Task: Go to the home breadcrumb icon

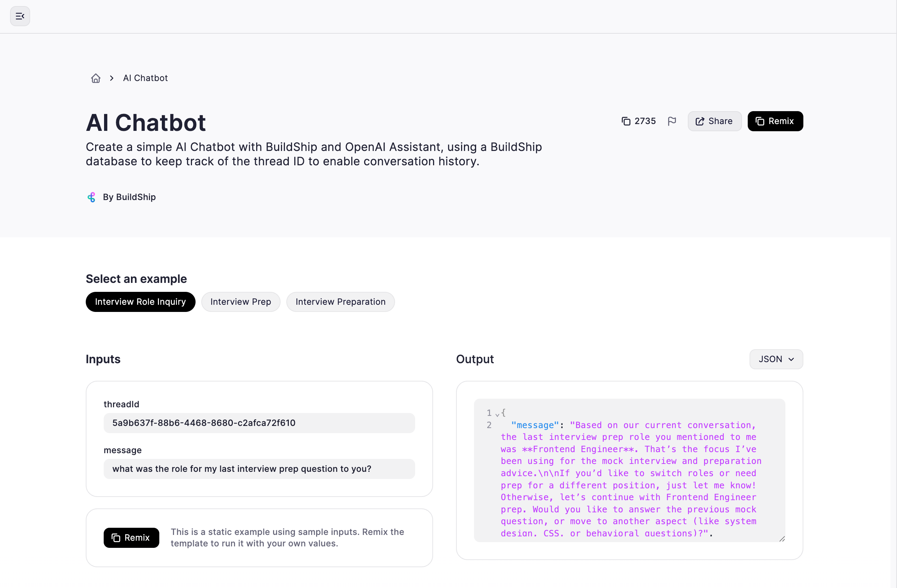Action: tap(96, 78)
